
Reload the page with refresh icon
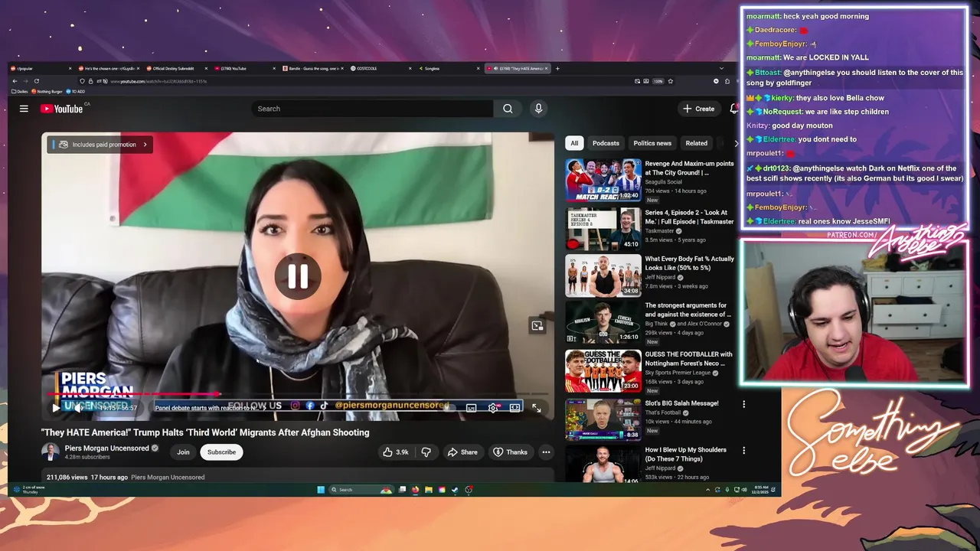click(x=36, y=81)
